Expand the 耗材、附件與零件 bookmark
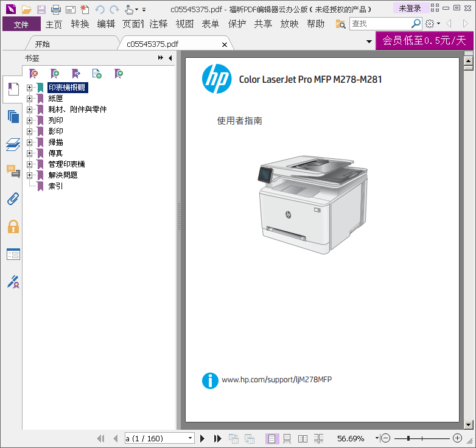The height and width of the screenshot is (448, 476). click(29, 110)
